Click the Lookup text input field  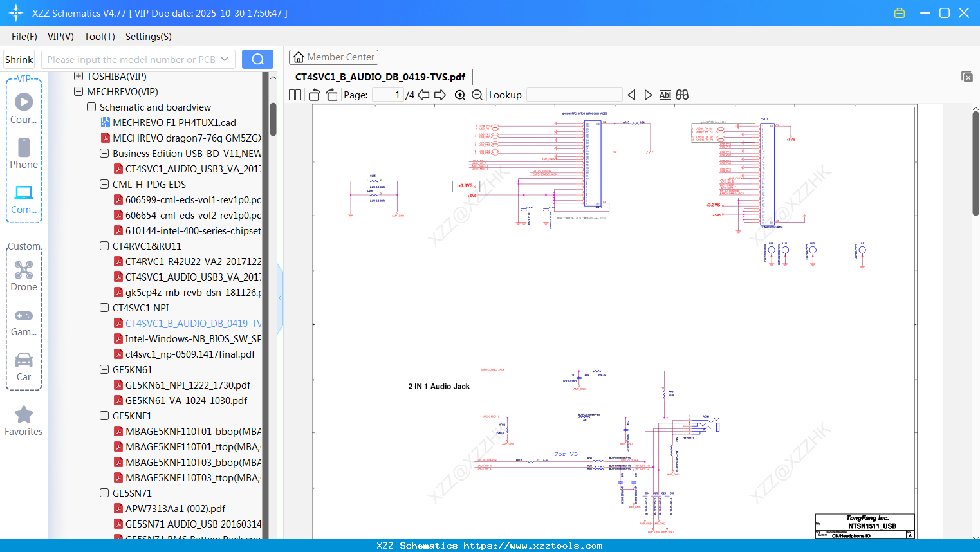click(574, 95)
